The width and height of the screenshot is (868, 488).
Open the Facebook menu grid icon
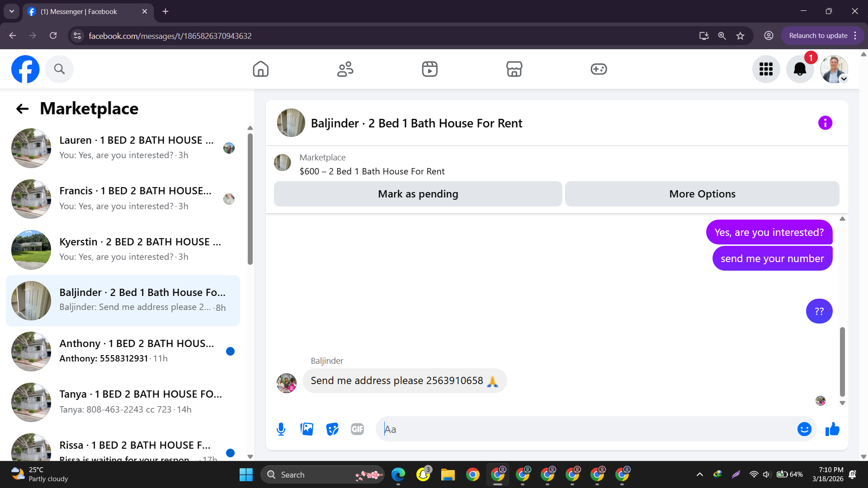pyautogui.click(x=766, y=69)
